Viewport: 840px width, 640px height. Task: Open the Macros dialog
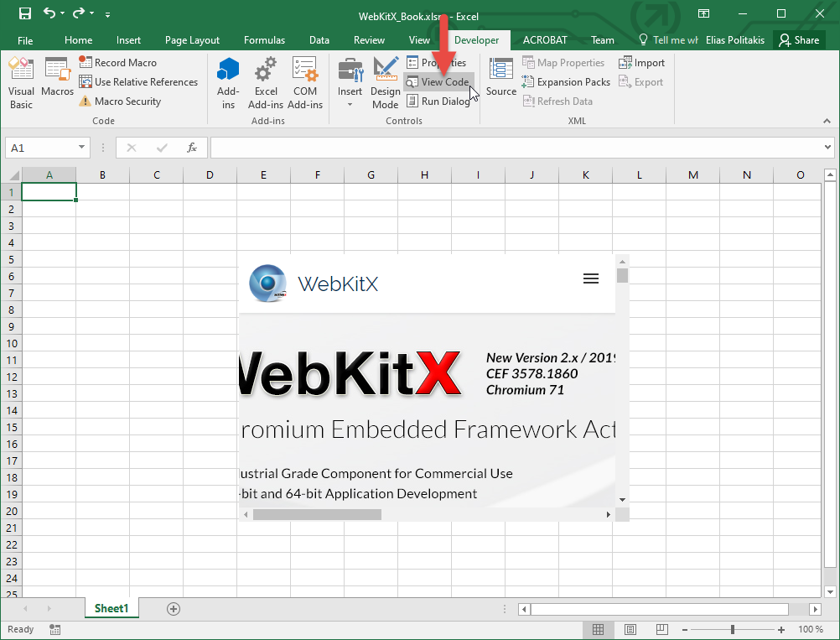click(x=57, y=76)
